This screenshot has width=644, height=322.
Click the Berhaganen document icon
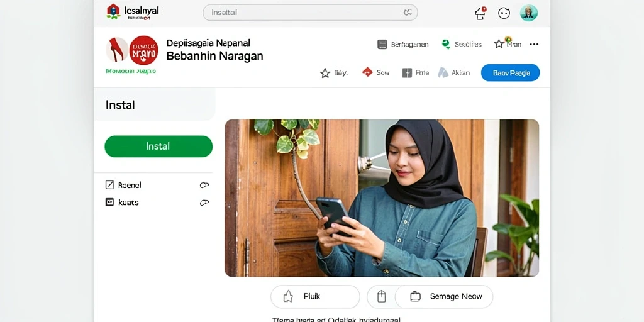(x=382, y=45)
